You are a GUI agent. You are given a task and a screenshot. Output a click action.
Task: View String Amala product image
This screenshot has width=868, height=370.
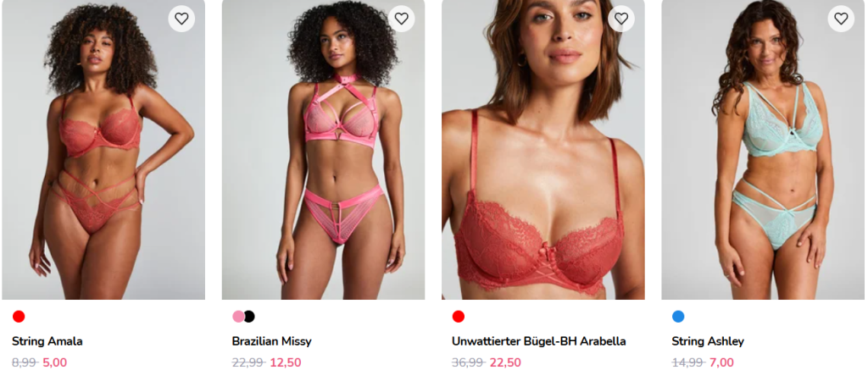(x=103, y=150)
